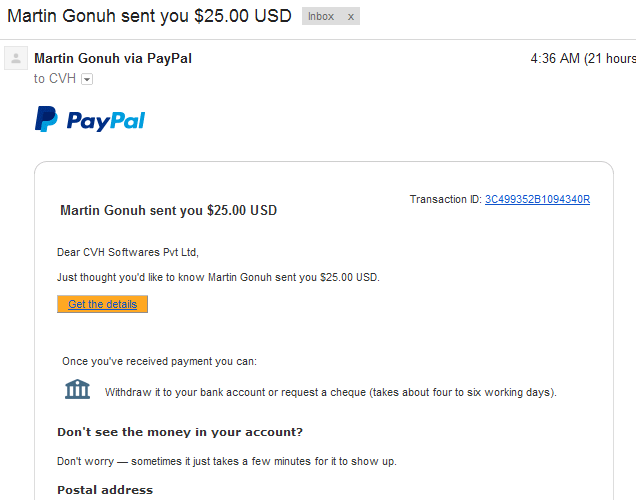Click sender name Martin Gonuh via PayPal
Screen dimensions: 636x500
coord(113,58)
